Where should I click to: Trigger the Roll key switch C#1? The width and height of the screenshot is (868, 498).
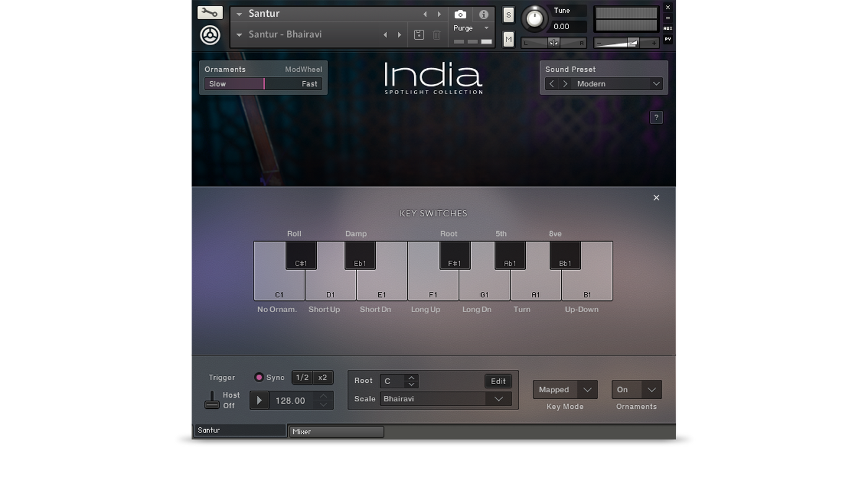(x=301, y=255)
